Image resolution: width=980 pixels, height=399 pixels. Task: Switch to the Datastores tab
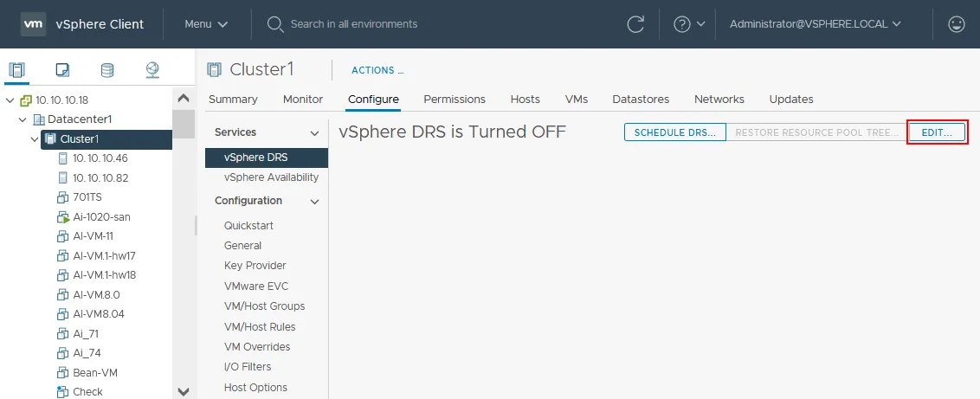pyautogui.click(x=641, y=100)
